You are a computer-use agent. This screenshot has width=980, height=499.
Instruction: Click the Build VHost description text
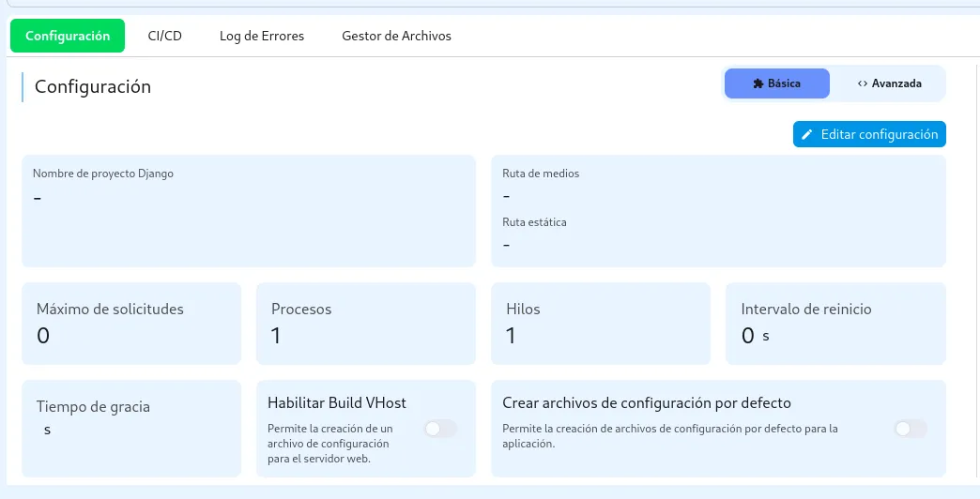pyautogui.click(x=329, y=444)
